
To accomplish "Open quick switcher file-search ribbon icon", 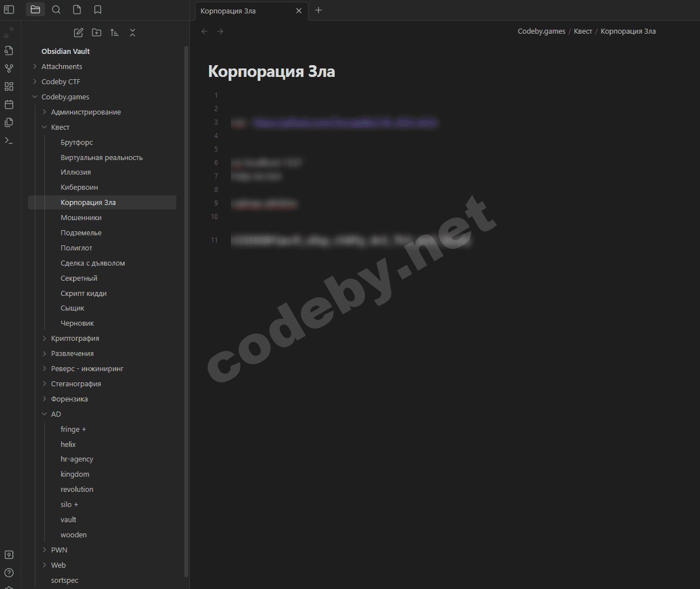I will [9, 51].
